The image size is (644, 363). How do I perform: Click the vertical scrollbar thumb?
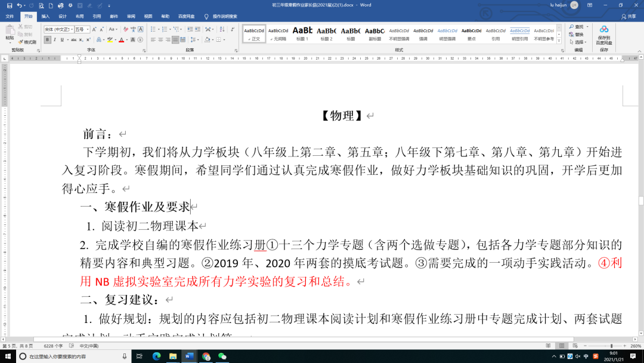click(x=641, y=201)
